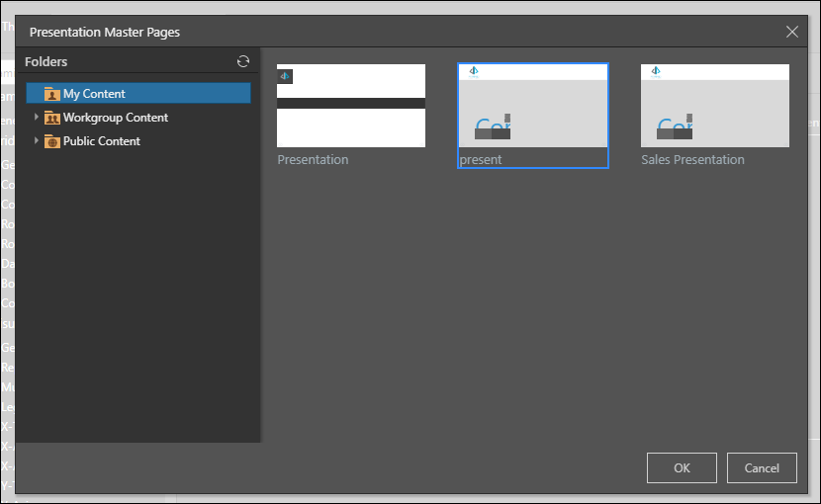The width and height of the screenshot is (821, 504).
Task: Click the Public Content globe folder icon
Action: pos(52,141)
